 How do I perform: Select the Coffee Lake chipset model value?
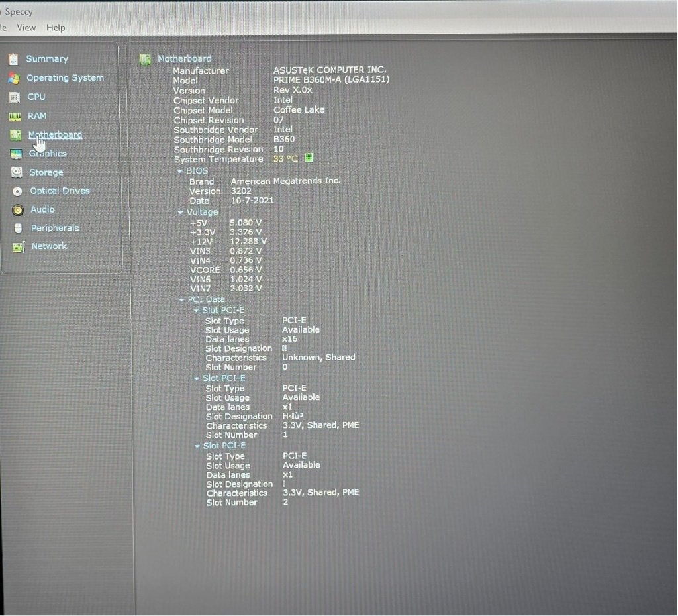(x=299, y=110)
